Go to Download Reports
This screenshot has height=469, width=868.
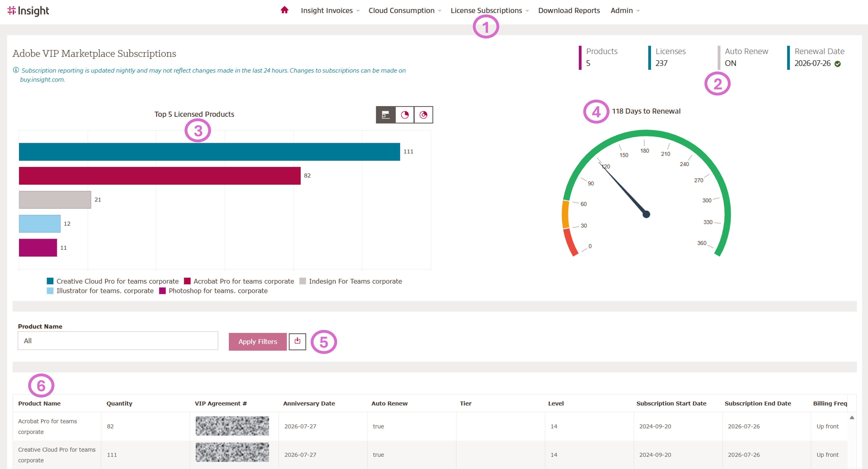pyautogui.click(x=569, y=10)
